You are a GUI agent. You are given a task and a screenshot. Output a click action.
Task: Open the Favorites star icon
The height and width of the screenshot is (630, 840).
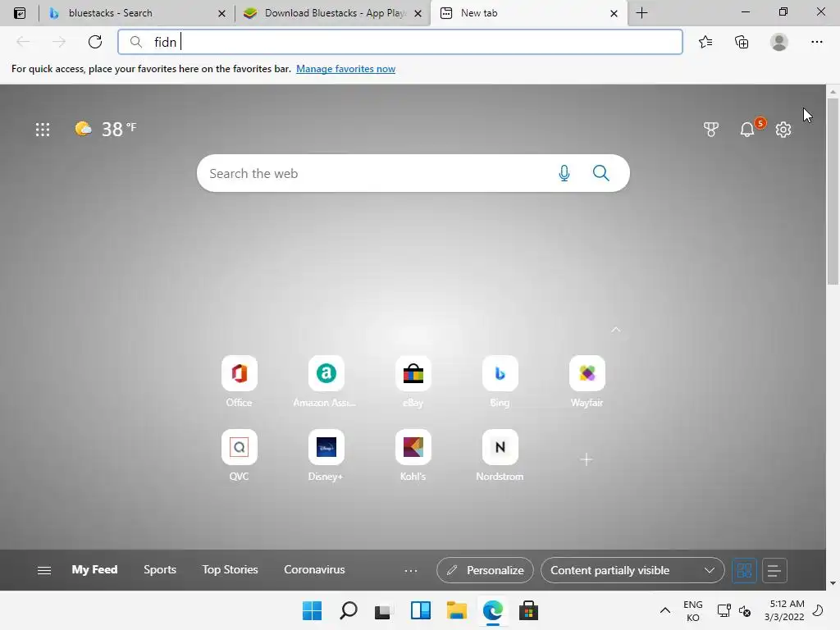[705, 42]
